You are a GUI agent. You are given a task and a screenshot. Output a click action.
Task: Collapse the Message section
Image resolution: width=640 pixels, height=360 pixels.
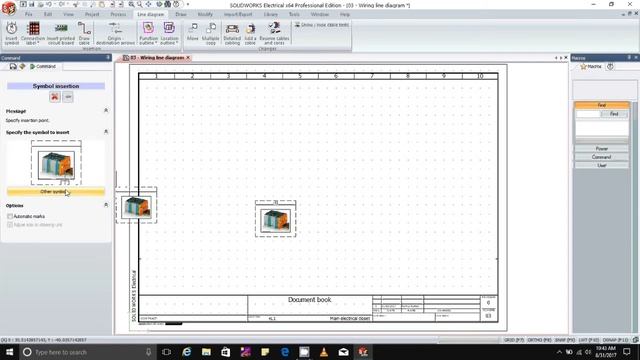[106, 111]
